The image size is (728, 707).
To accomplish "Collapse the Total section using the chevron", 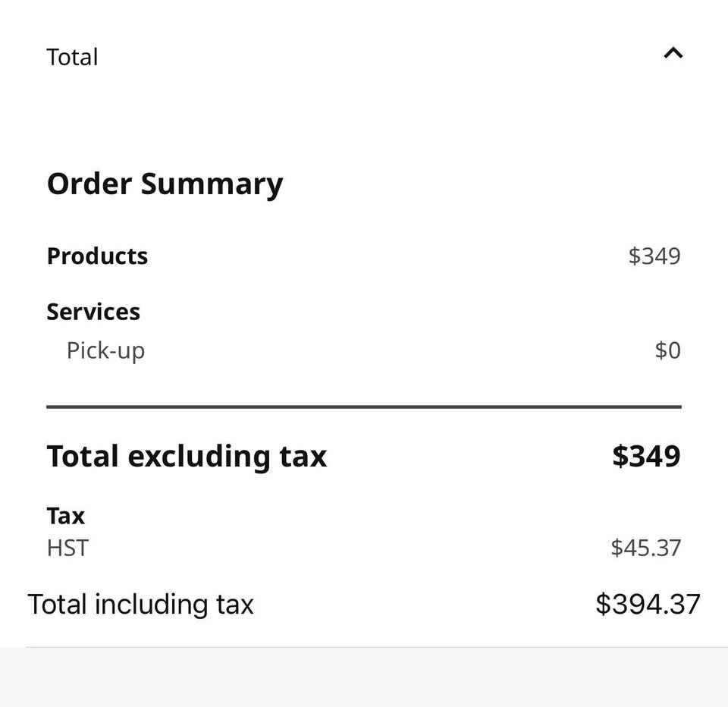I will pos(673,53).
